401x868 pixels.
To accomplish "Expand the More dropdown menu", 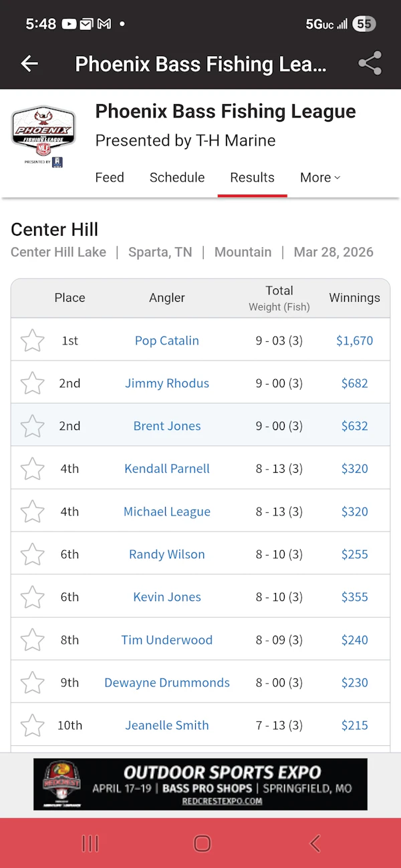I will tap(320, 178).
